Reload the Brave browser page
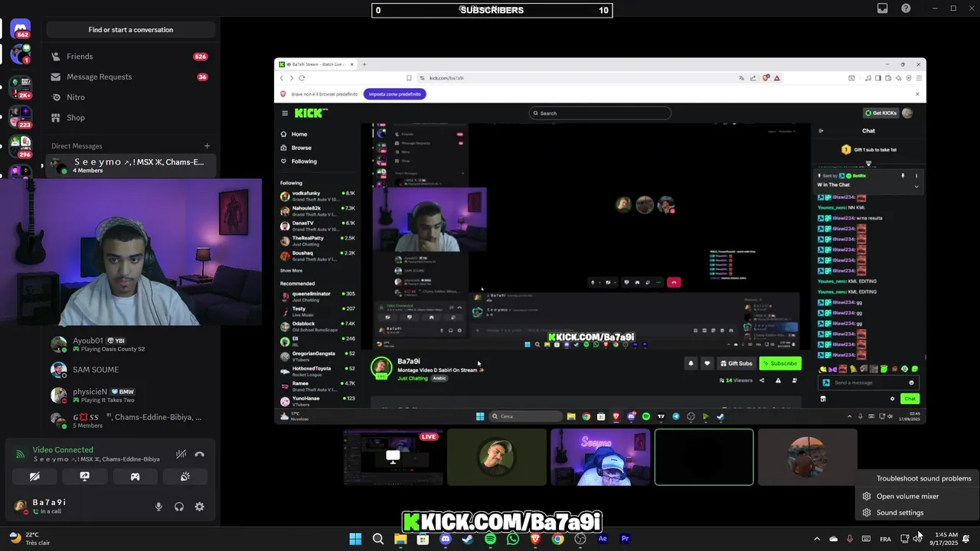The width and height of the screenshot is (980, 551). pyautogui.click(x=302, y=78)
